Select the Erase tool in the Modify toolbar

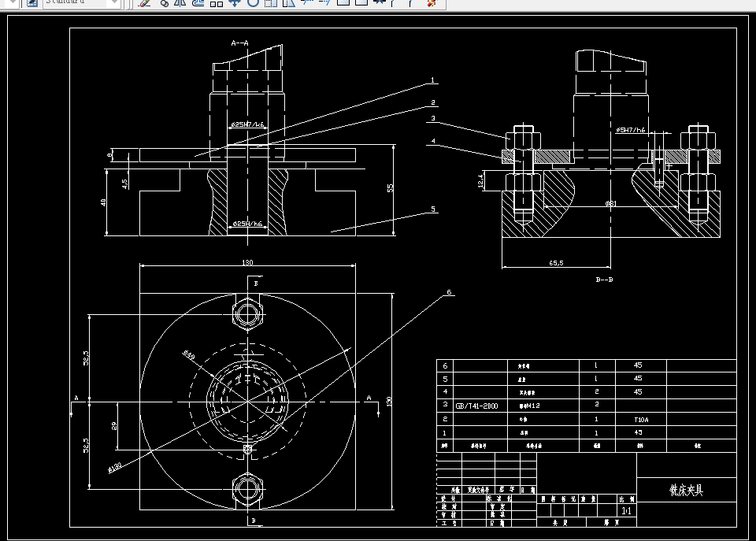(144, 3)
